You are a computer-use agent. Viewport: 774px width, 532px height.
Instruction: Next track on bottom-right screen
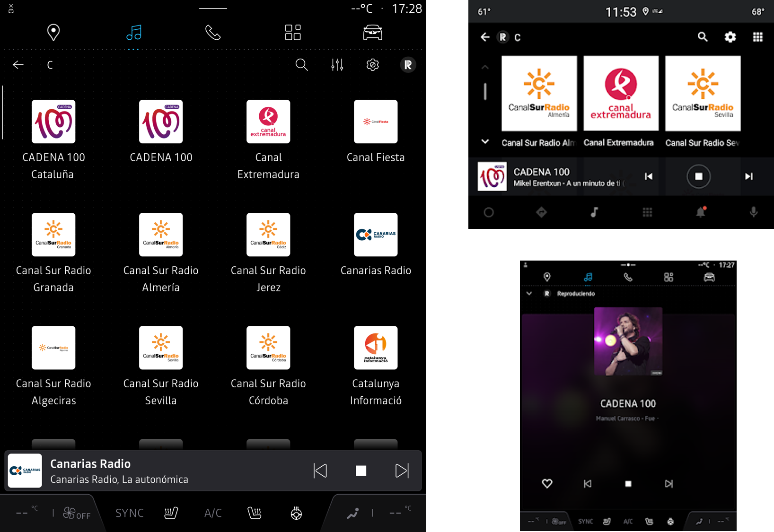tap(668, 484)
